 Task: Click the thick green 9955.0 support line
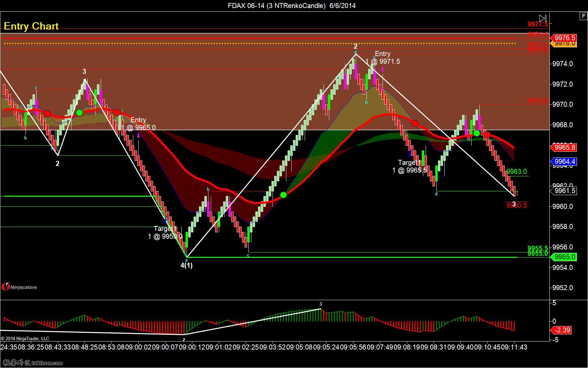pyautogui.click(x=352, y=257)
